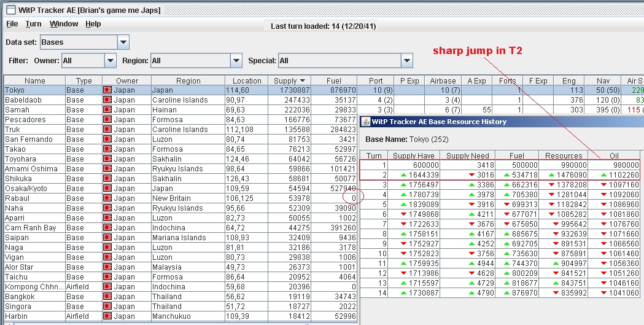The width and height of the screenshot is (644, 325).
Task: Expand the Data set dropdown
Action: [x=123, y=42]
